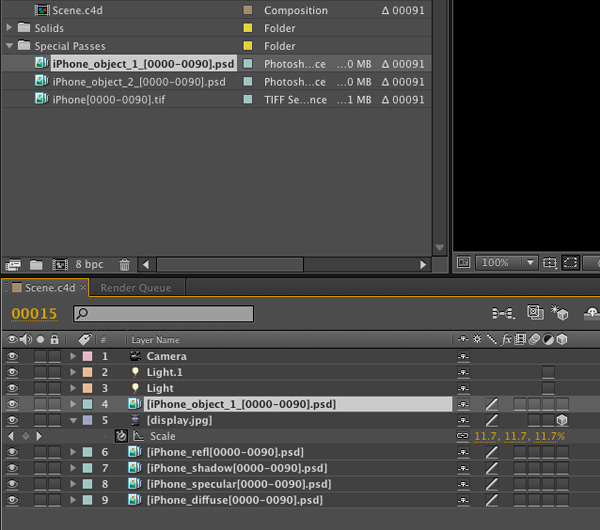
Task: Click the Solo column header icon
Action: click(x=40, y=339)
